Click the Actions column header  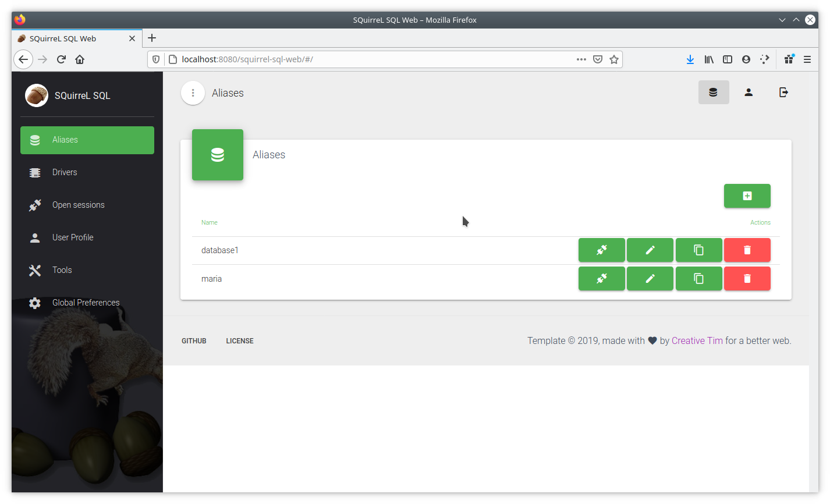pyautogui.click(x=760, y=222)
